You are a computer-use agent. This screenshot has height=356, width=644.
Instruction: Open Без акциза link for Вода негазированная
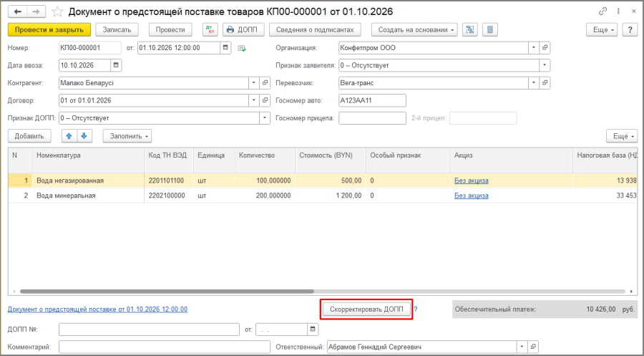pos(471,181)
